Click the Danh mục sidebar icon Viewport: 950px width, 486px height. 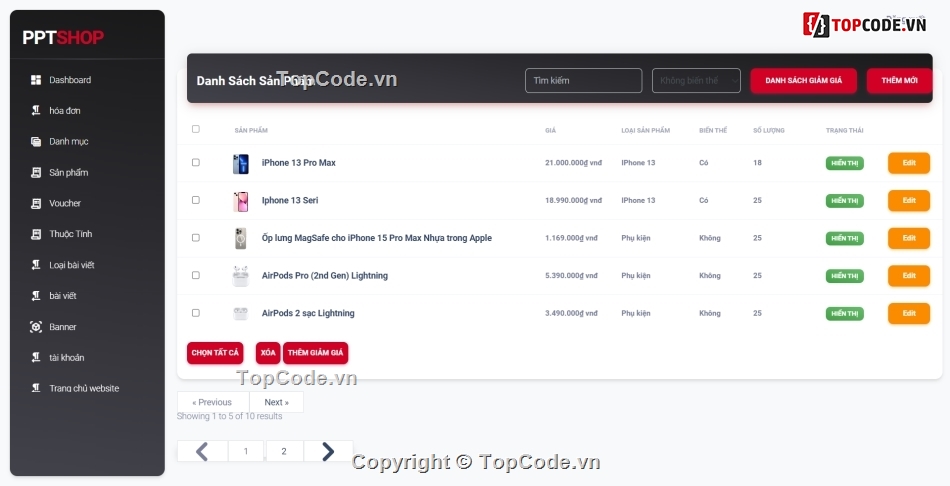(x=36, y=142)
